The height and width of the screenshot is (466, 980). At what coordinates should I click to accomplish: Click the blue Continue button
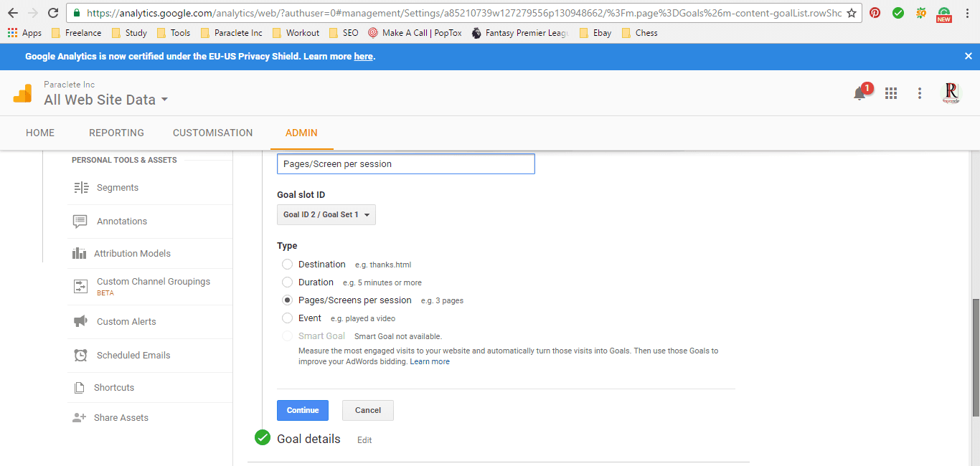pyautogui.click(x=303, y=410)
